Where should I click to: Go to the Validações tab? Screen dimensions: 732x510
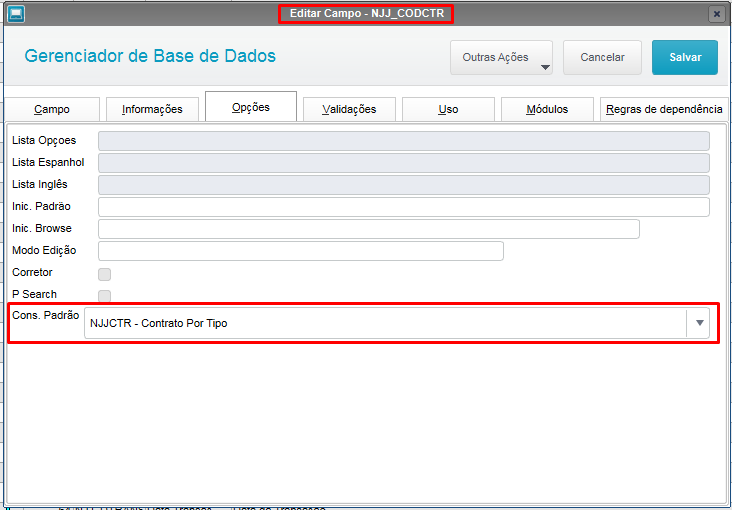click(x=349, y=109)
